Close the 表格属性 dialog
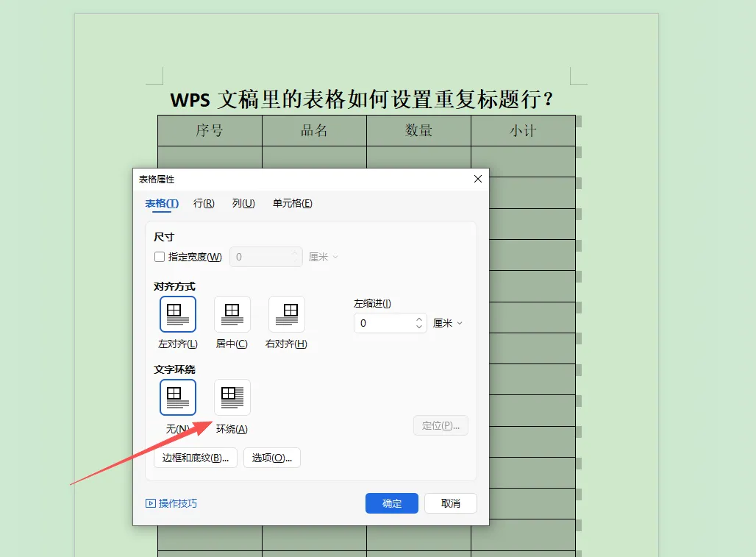This screenshot has width=756, height=557. (x=478, y=179)
